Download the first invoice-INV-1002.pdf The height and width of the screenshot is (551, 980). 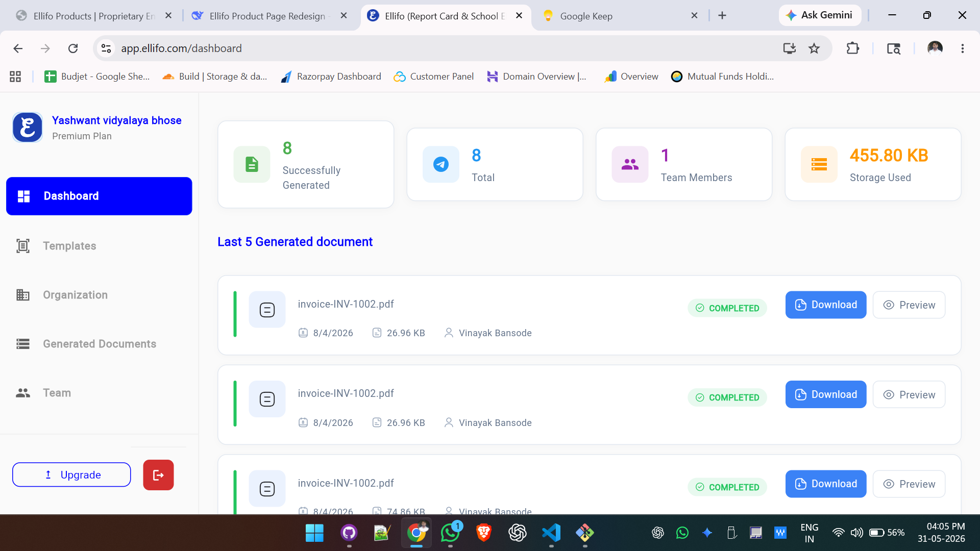(826, 305)
